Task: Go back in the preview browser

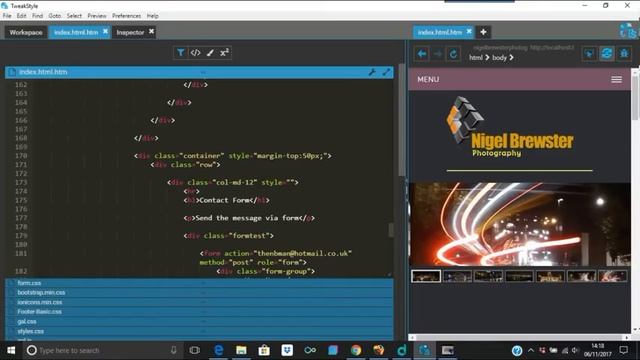Action: (422, 54)
